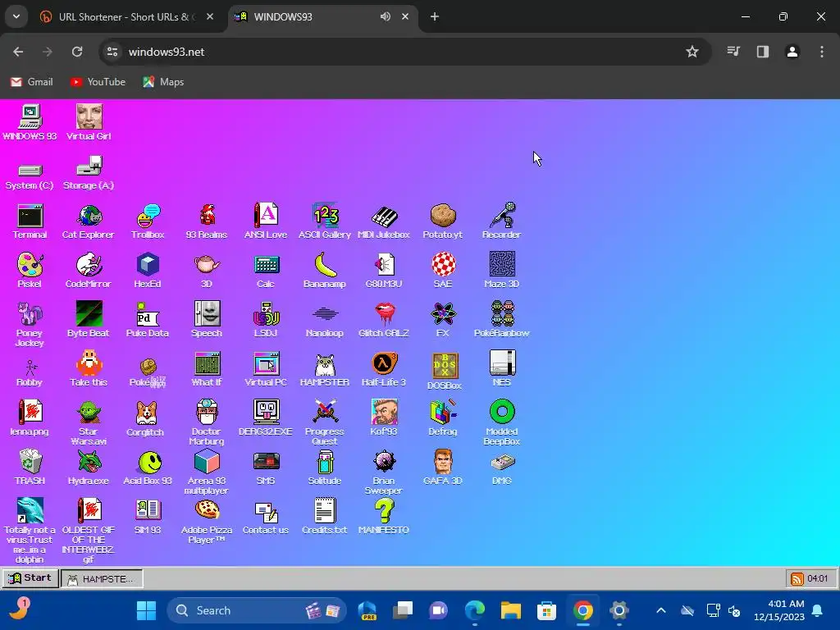Open ASCII Gallery icon
The image size is (840, 630).
click(x=325, y=221)
